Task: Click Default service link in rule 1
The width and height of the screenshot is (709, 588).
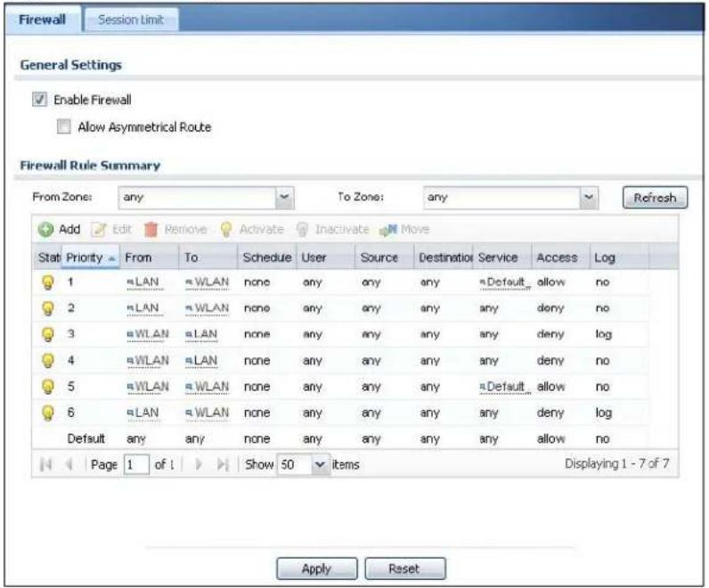Action: [505, 282]
